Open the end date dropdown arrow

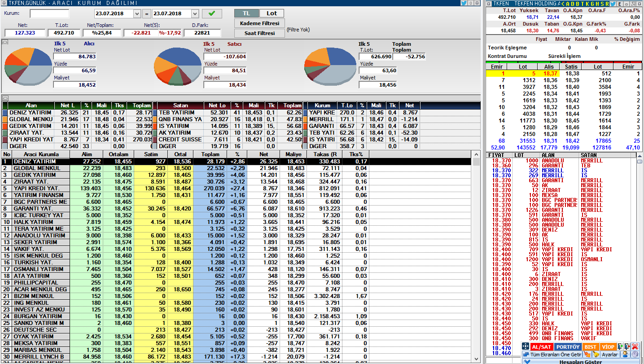tap(194, 13)
